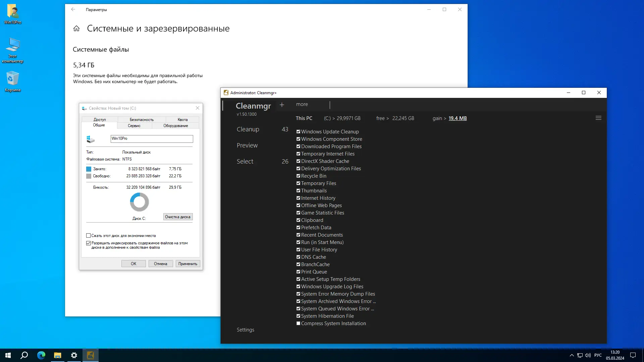Expand the more option in Cleanmgr+ header
Image resolution: width=644 pixels, height=362 pixels.
pos(302,104)
